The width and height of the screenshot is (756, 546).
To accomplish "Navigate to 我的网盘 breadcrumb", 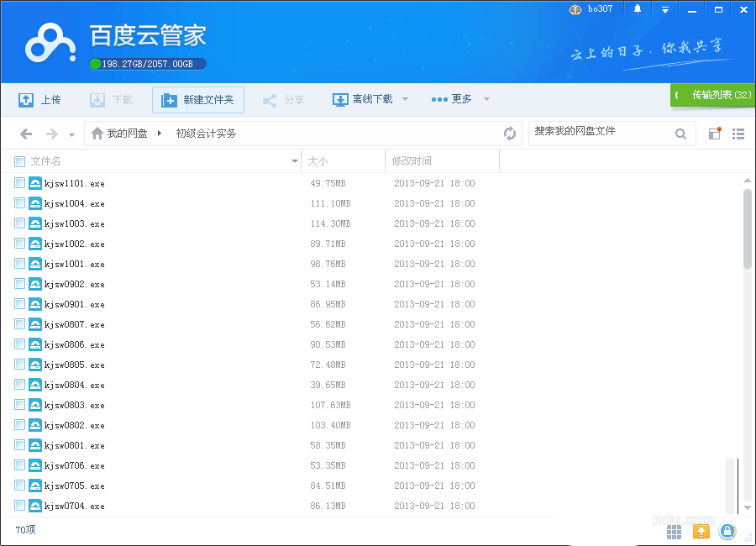I will [127, 133].
